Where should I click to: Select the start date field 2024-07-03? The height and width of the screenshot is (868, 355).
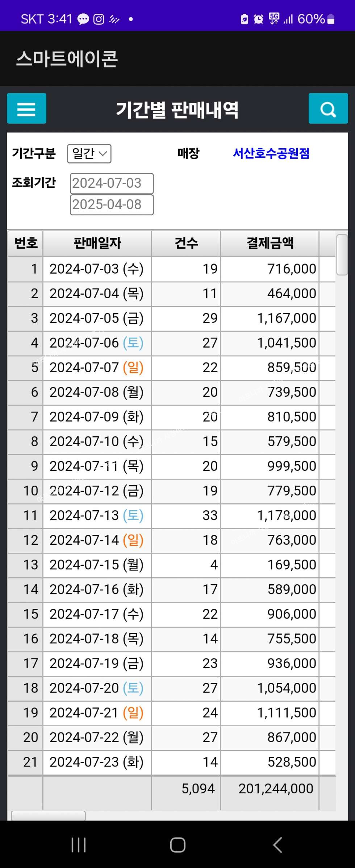click(112, 183)
